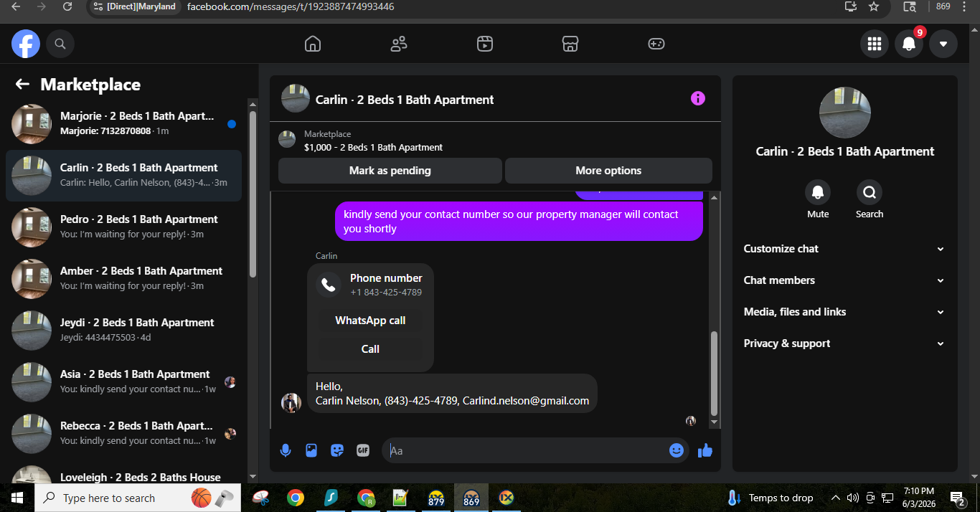Open the Friends icon in top navigation
Image resolution: width=980 pixels, height=512 pixels.
click(x=399, y=44)
